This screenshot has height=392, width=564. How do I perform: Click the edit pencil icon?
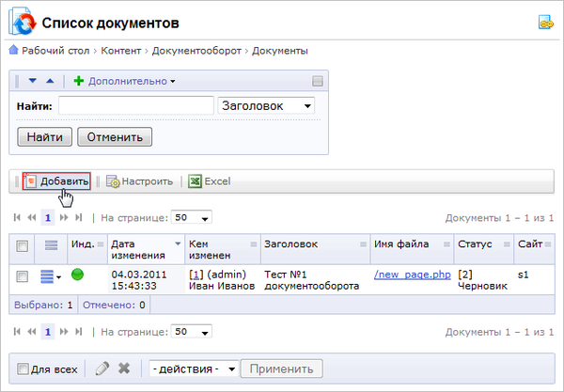[x=102, y=368]
